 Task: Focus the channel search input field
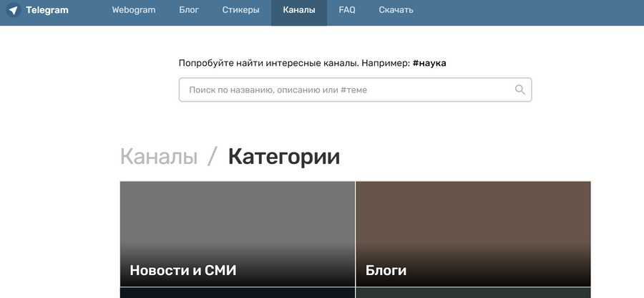pyautogui.click(x=343, y=90)
